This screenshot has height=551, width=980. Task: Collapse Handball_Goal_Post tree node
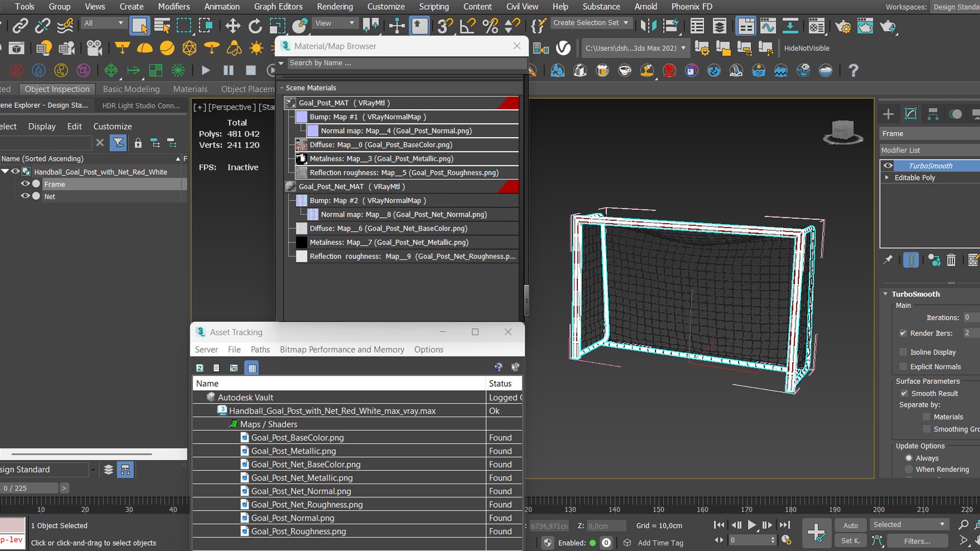[5, 171]
